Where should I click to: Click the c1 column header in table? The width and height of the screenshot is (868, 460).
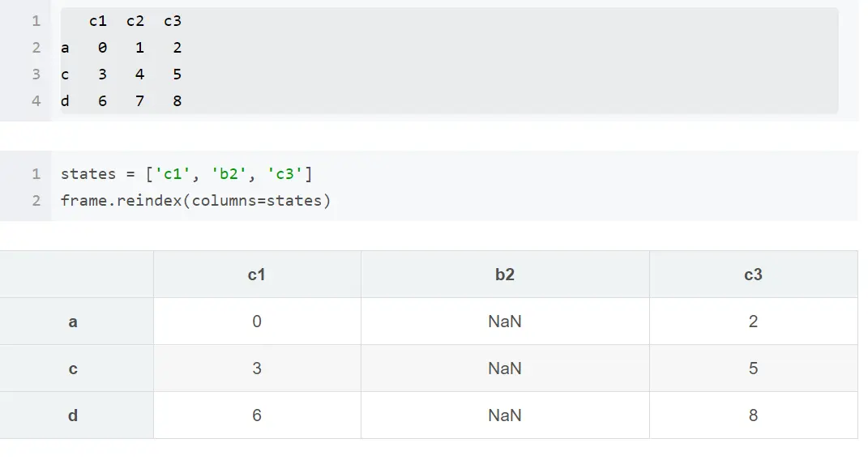point(257,275)
